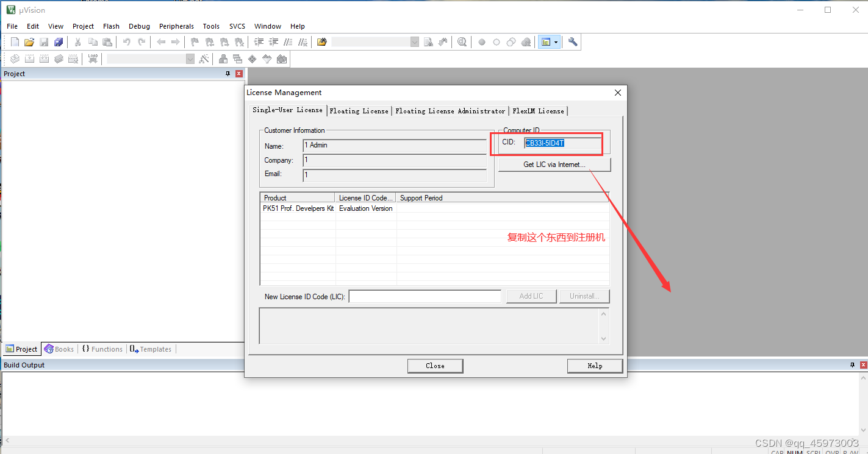Screen dimensions: 868x454
Task: Switch to Floating License tab
Action: (x=359, y=111)
